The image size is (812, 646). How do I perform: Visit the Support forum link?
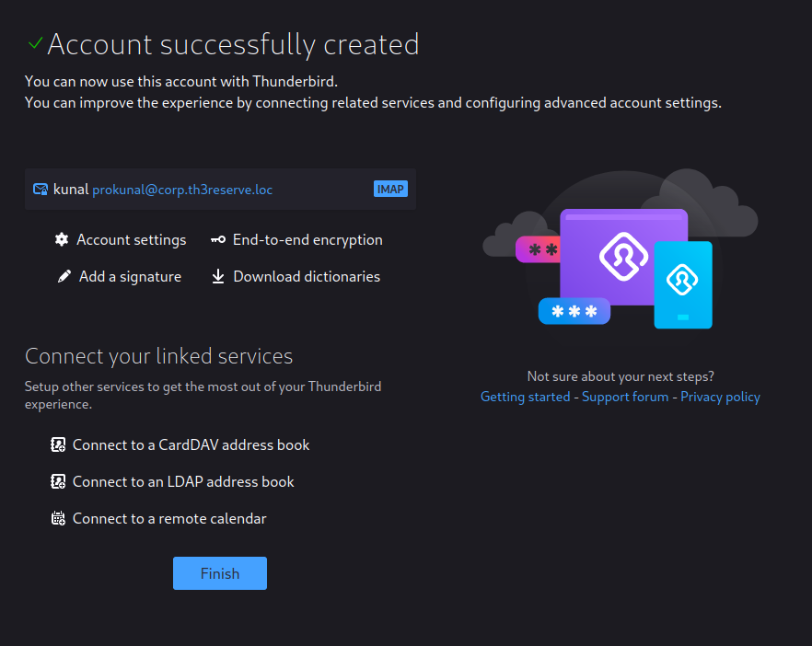pos(625,397)
